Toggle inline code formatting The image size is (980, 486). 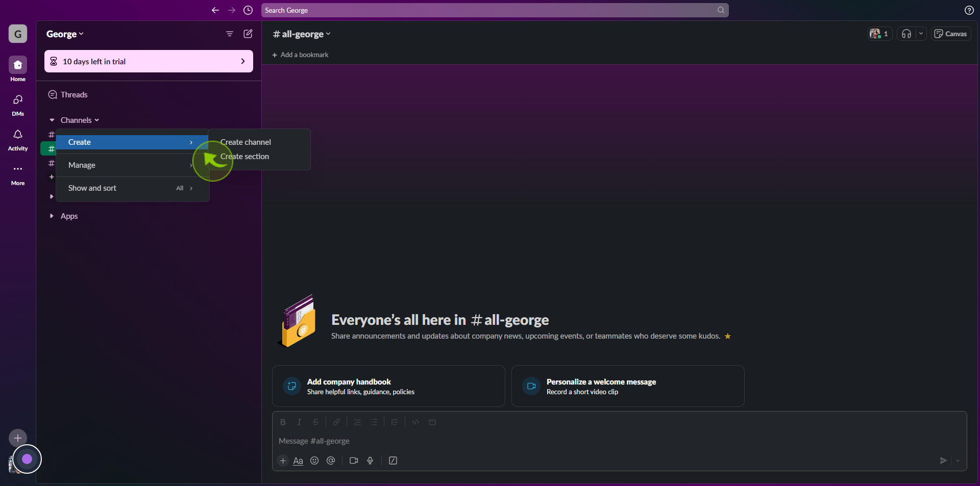[x=415, y=422]
